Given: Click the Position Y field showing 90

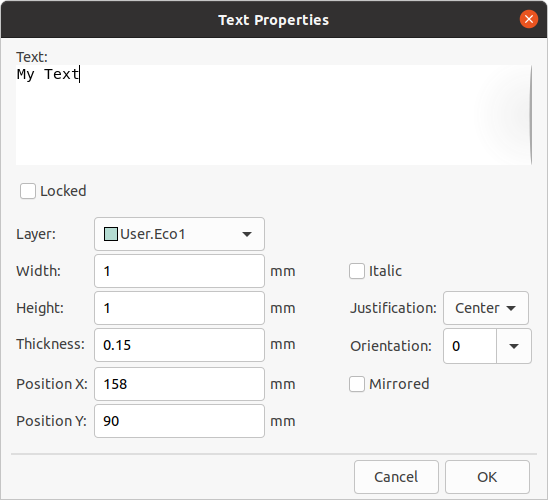Looking at the screenshot, I should (x=179, y=421).
